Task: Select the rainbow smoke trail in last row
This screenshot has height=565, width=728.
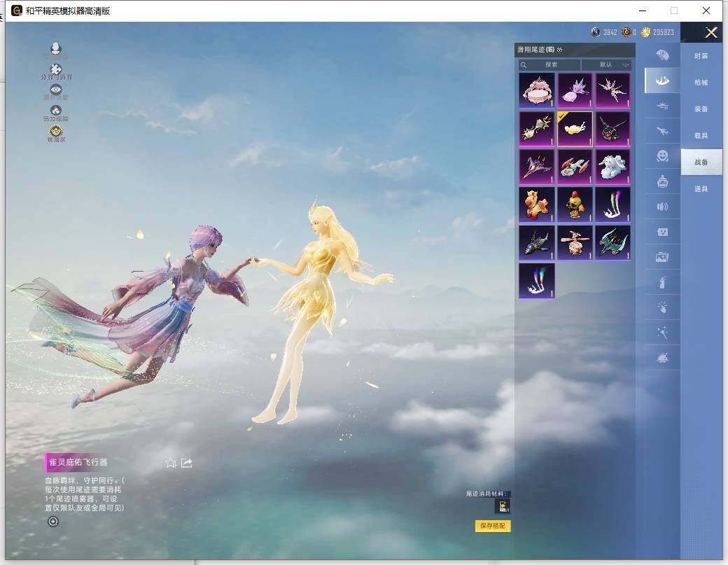Action: 536,281
